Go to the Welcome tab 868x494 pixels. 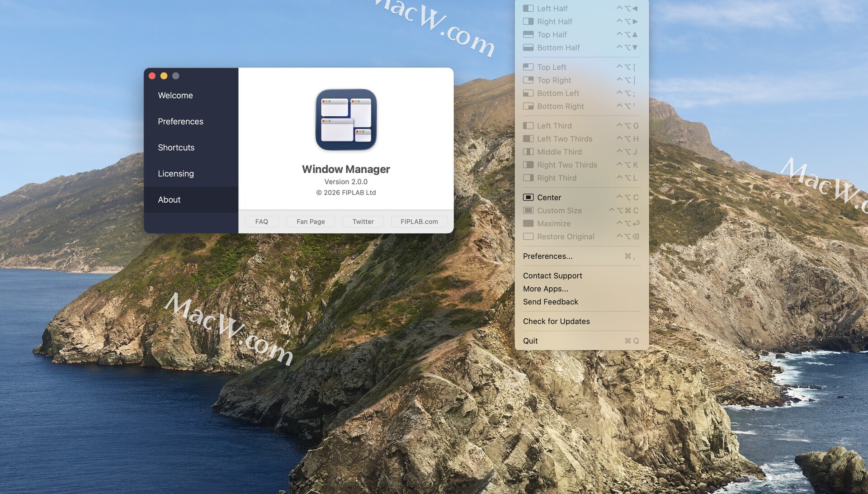click(x=175, y=95)
